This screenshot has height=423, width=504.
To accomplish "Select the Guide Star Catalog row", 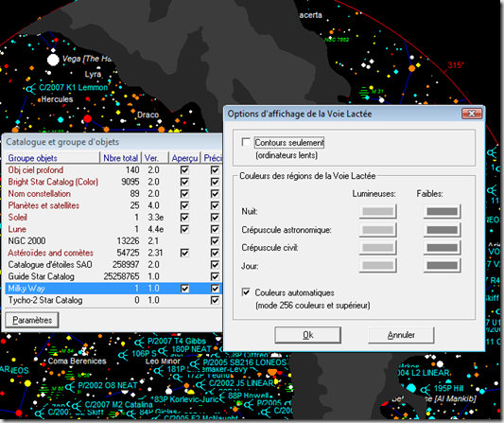I will pyautogui.click(x=113, y=276).
